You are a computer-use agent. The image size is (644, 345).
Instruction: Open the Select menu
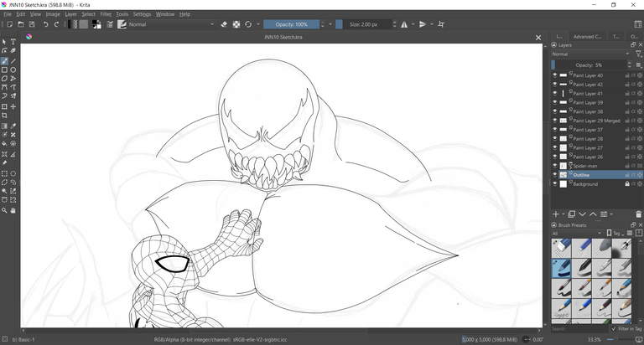tap(88, 14)
